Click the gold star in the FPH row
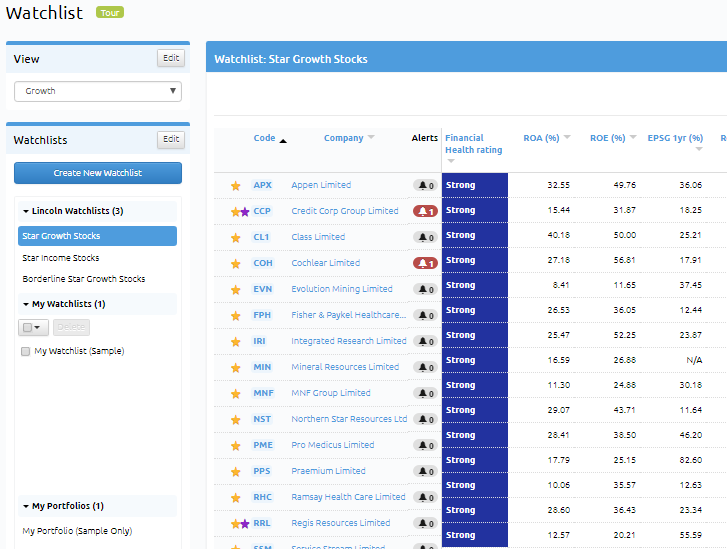 [x=236, y=316]
